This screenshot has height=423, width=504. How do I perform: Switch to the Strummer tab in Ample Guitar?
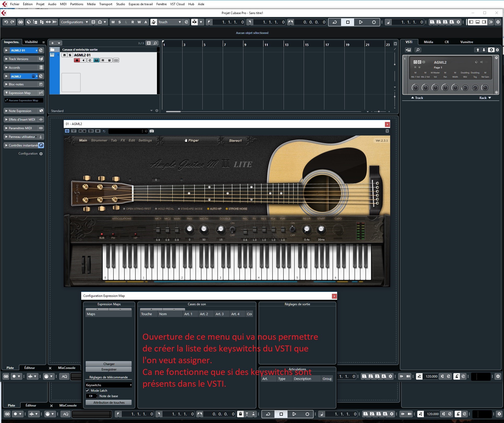pos(99,140)
